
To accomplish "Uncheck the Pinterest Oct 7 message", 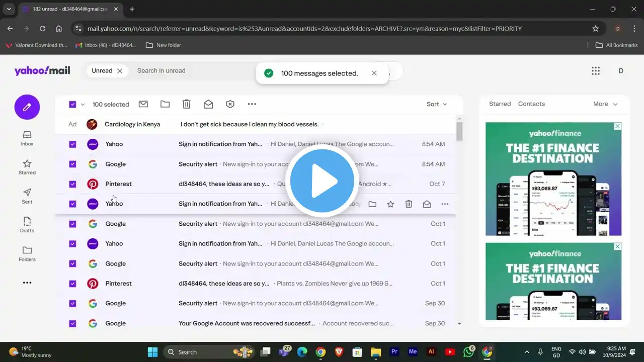I will (72, 184).
